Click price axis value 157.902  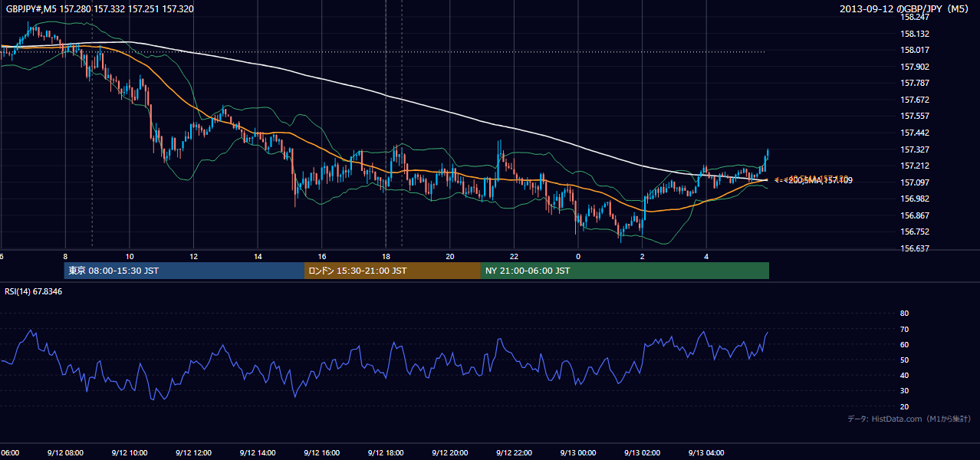916,67
